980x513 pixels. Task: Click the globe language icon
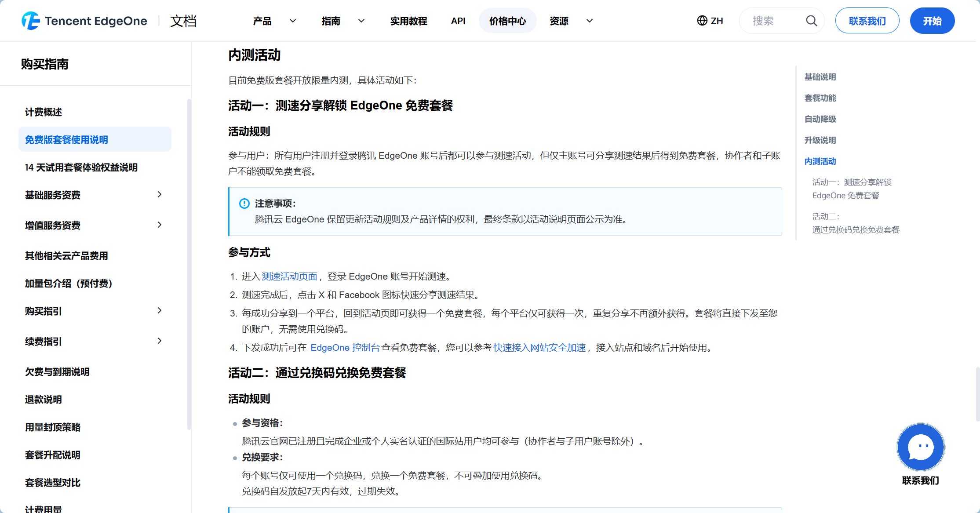click(702, 21)
